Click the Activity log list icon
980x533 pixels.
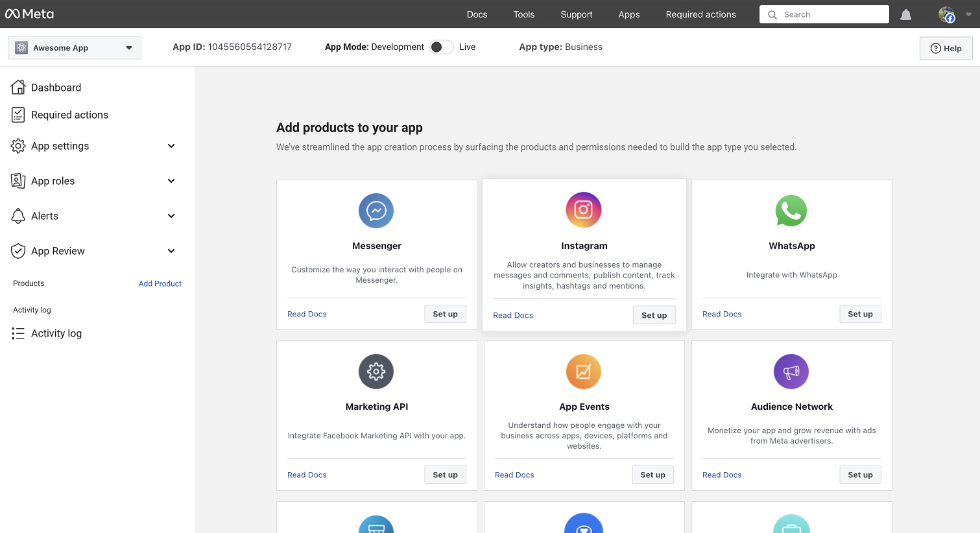tap(18, 333)
